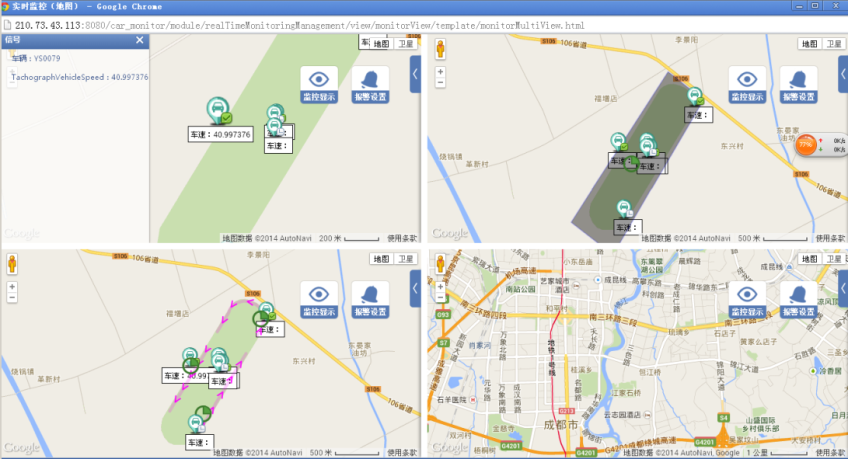Viewport: 848px width, 459px height.
Task: Click speed label 车速：40.997376 in top-left map
Action: coord(221,135)
